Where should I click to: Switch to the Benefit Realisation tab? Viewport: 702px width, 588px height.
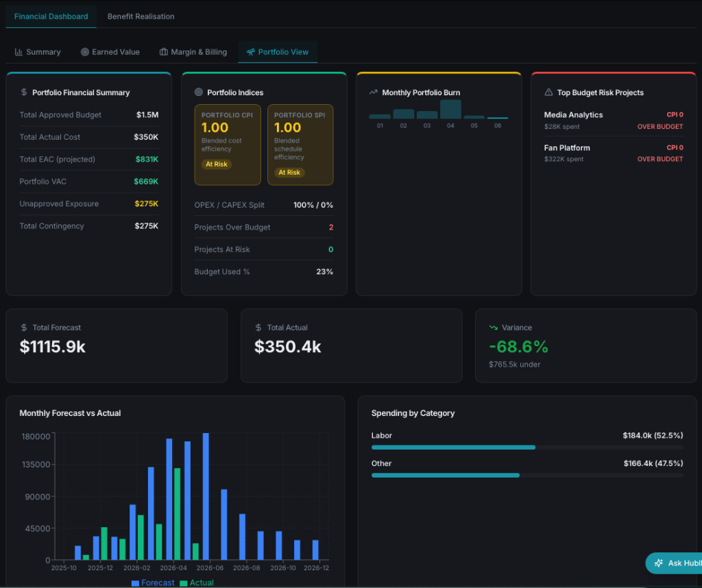point(141,16)
